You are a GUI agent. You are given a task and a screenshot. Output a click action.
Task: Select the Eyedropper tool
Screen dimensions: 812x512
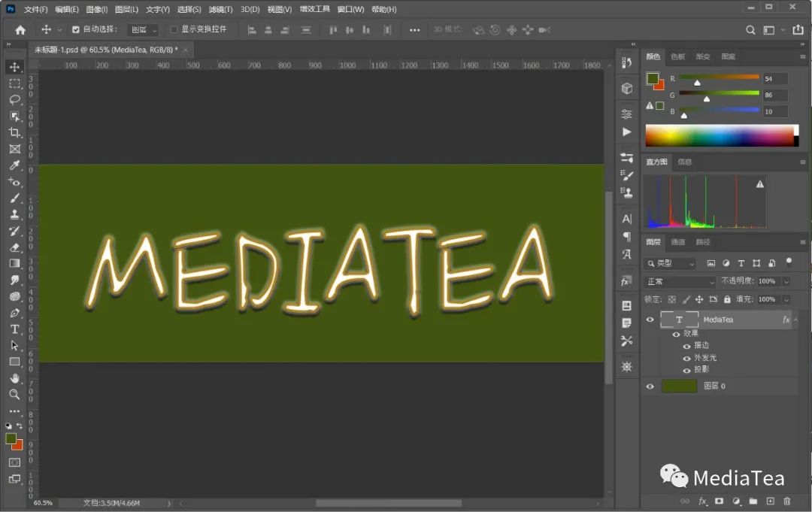[14, 165]
